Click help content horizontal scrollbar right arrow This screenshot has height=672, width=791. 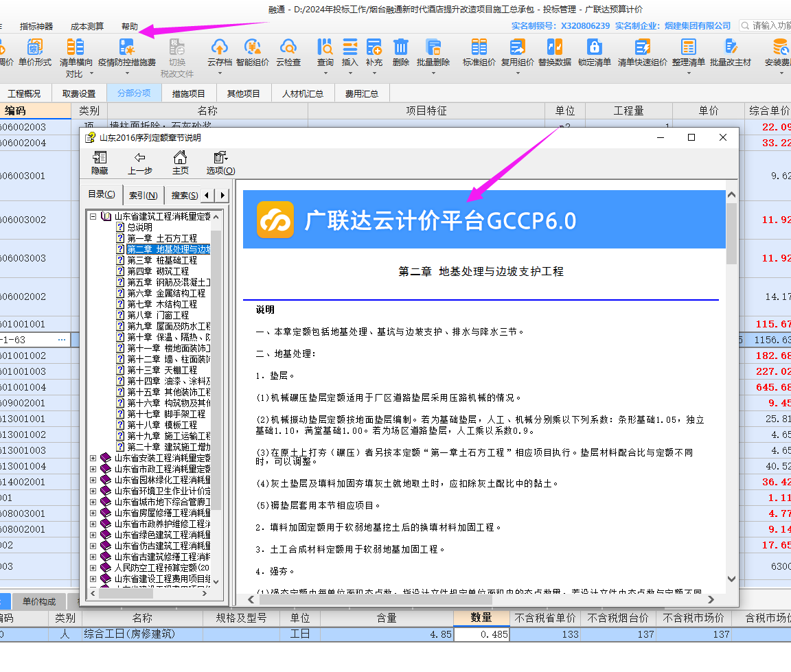point(711,599)
